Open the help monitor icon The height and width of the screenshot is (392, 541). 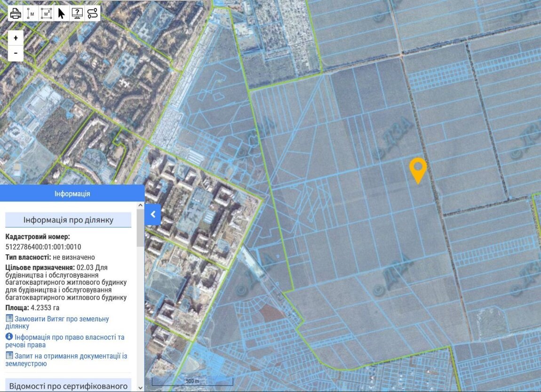click(77, 14)
